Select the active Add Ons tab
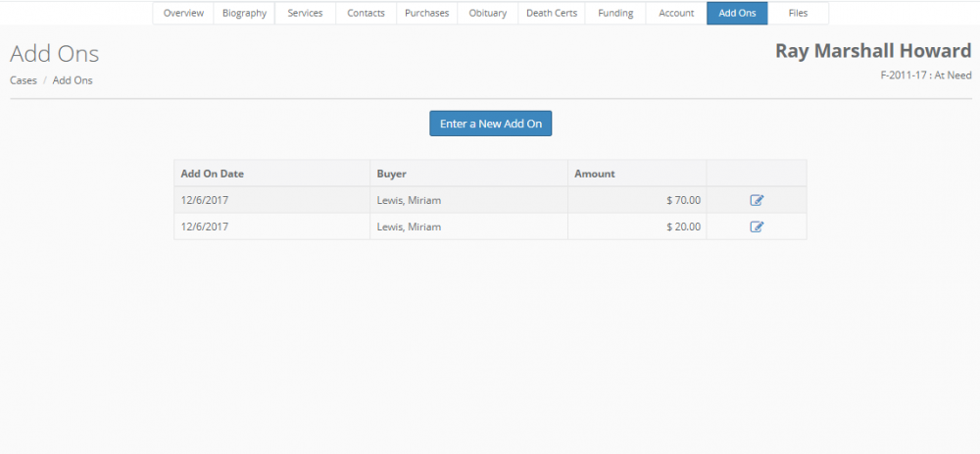Image resolution: width=980 pixels, height=454 pixels. (x=737, y=13)
